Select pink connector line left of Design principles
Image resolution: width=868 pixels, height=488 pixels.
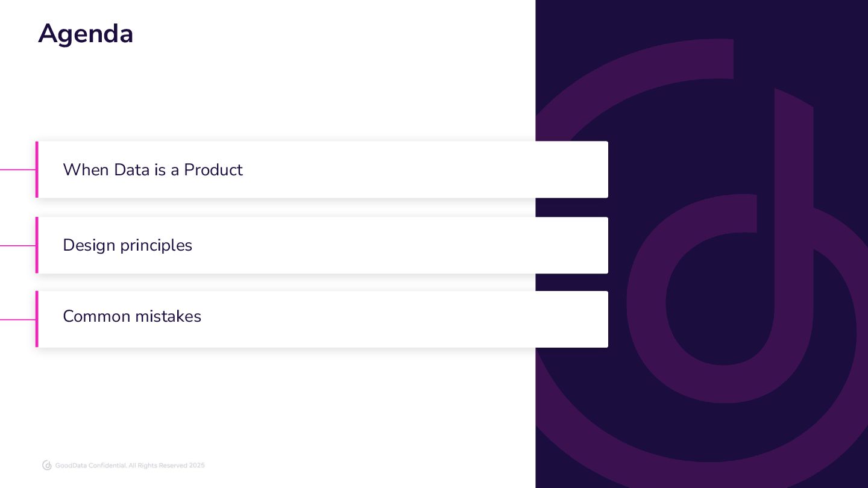[18, 246]
